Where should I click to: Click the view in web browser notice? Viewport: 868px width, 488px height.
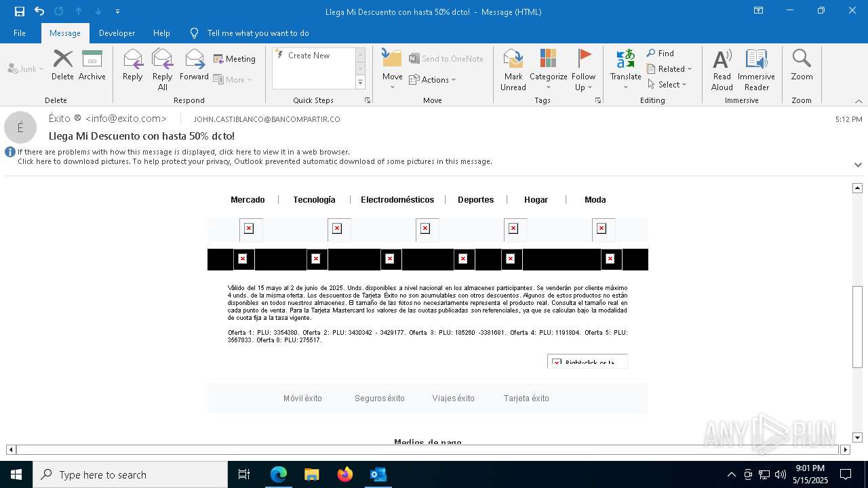click(184, 152)
